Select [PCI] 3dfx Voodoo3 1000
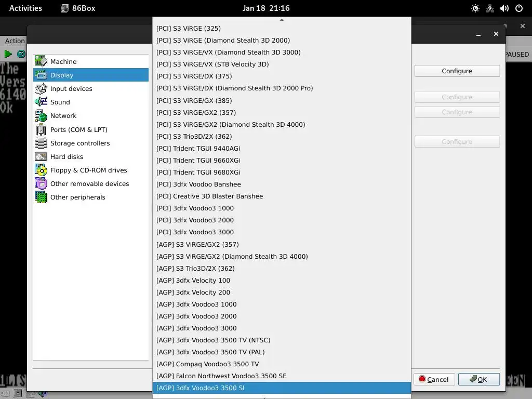Viewport: 532px width, 399px height. click(x=282, y=208)
